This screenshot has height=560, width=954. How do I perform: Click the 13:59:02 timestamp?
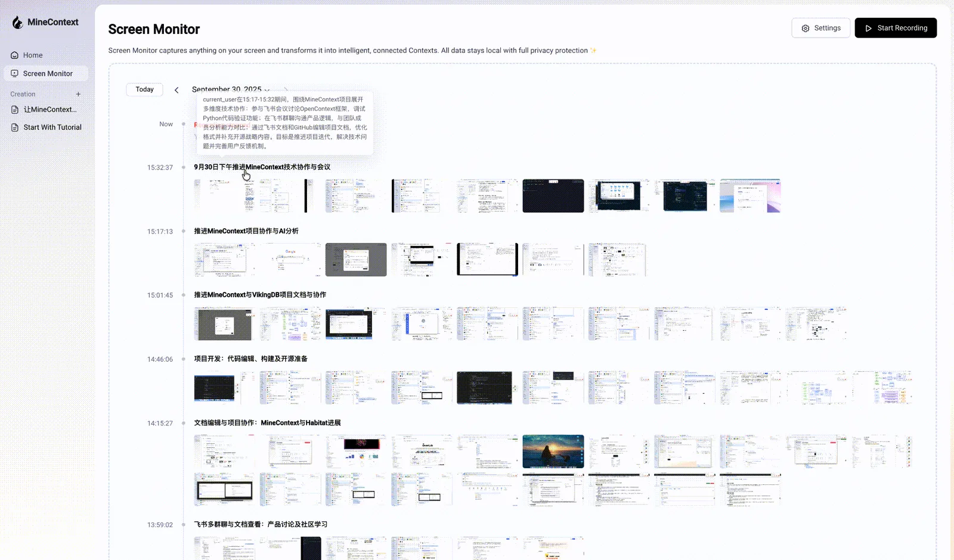click(160, 525)
